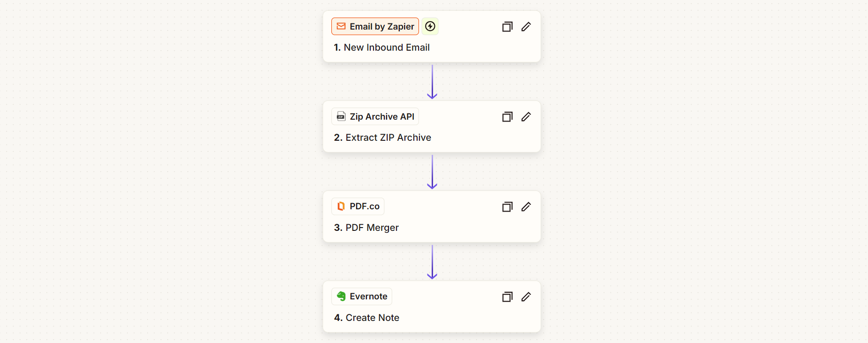The height and width of the screenshot is (343, 868).
Task: Select the Evernote elephant icon
Action: click(x=342, y=296)
